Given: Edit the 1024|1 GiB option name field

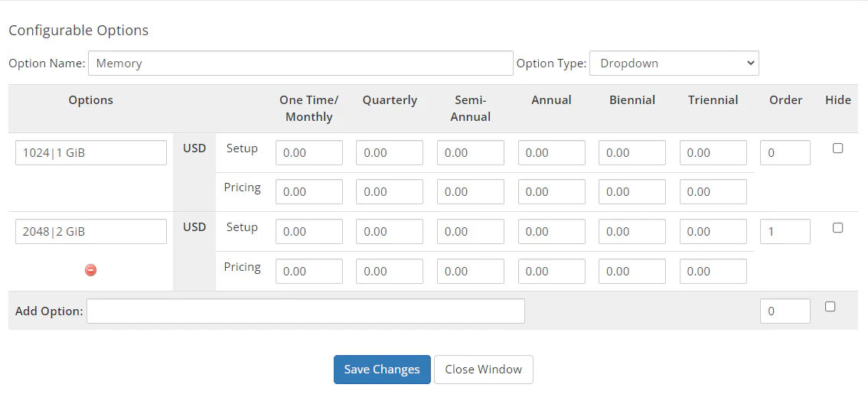Looking at the screenshot, I should (x=91, y=153).
